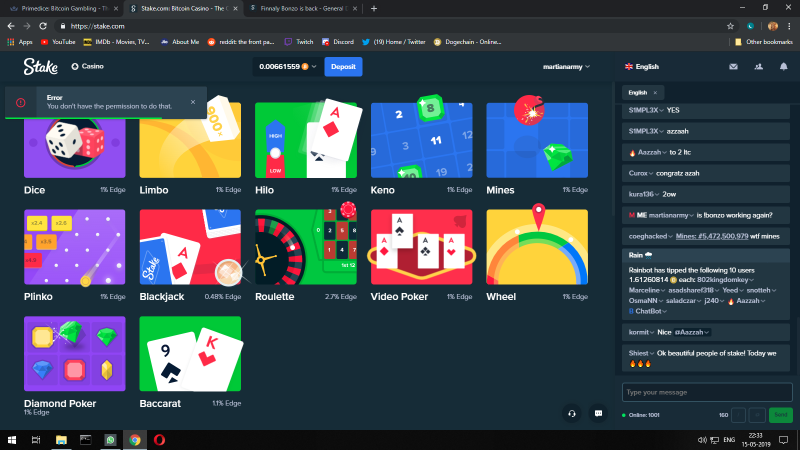Open the Wheel game thumbnail
This screenshot has height=450, width=800.
[x=537, y=247]
